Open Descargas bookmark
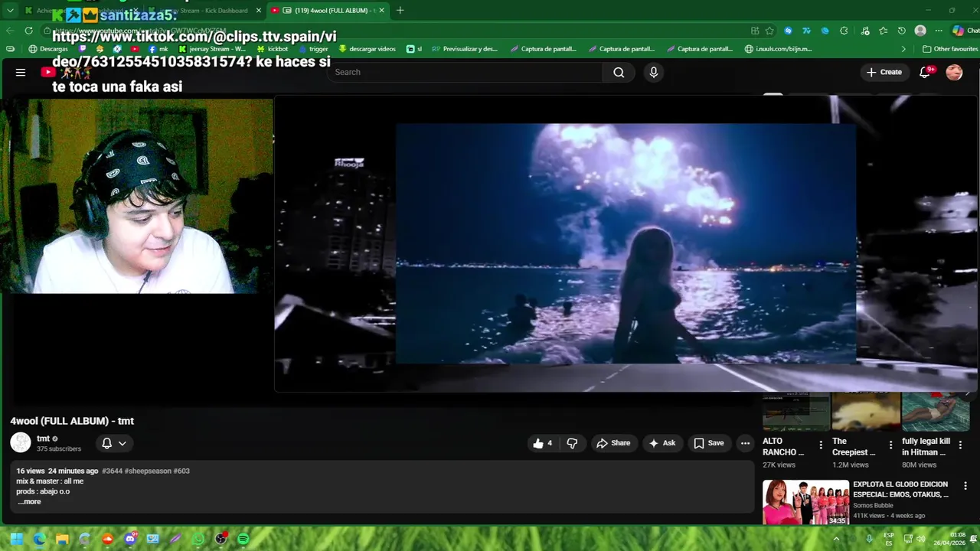This screenshot has height=551, width=980. coord(48,49)
